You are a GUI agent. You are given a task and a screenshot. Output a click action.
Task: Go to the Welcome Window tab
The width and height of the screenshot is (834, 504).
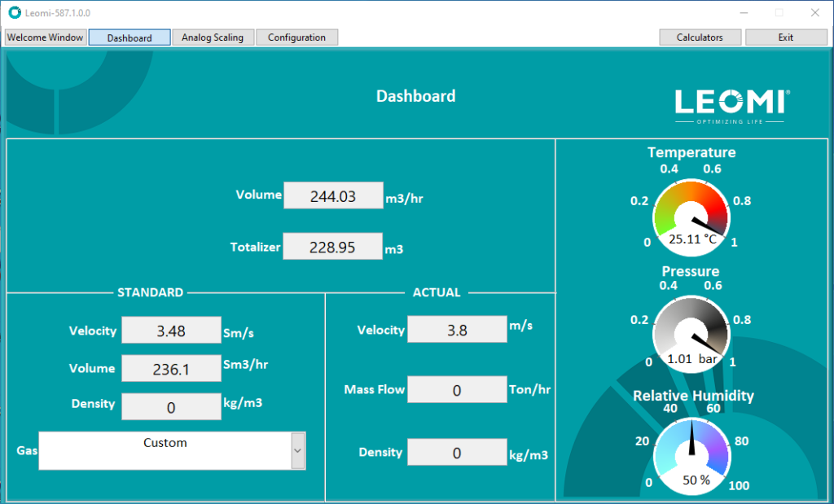(x=44, y=37)
